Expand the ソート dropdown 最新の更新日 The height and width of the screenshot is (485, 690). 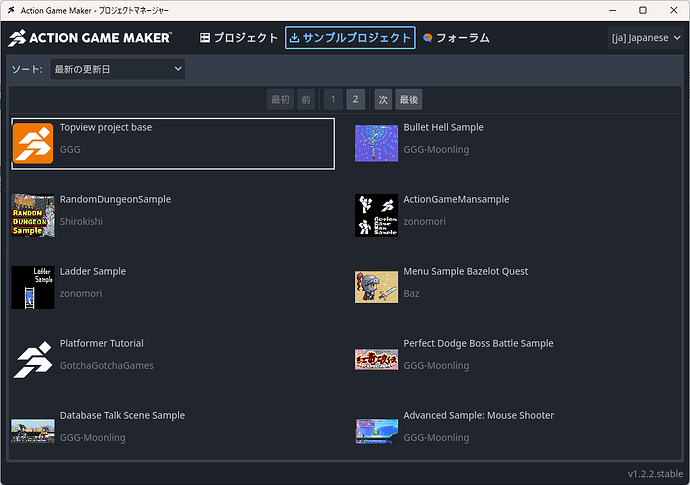tap(117, 69)
